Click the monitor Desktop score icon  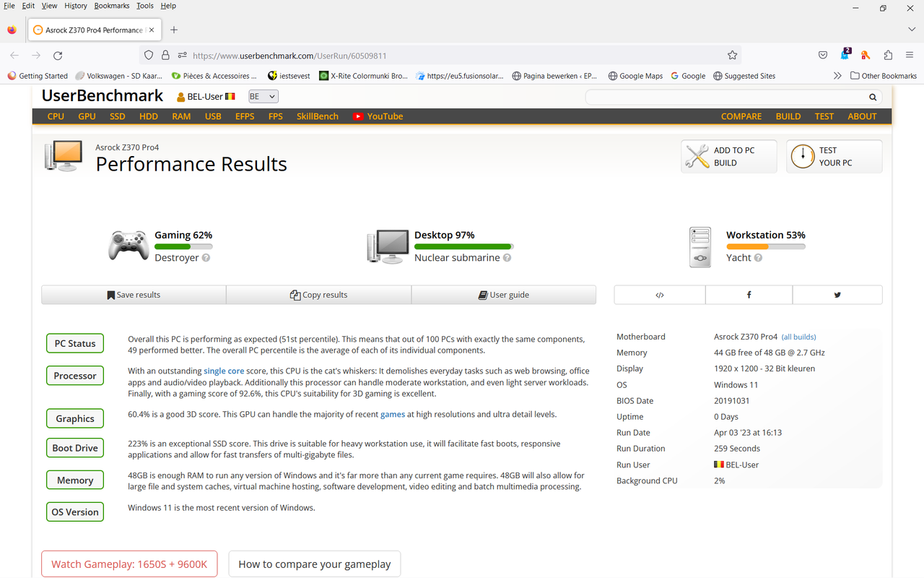coord(388,247)
